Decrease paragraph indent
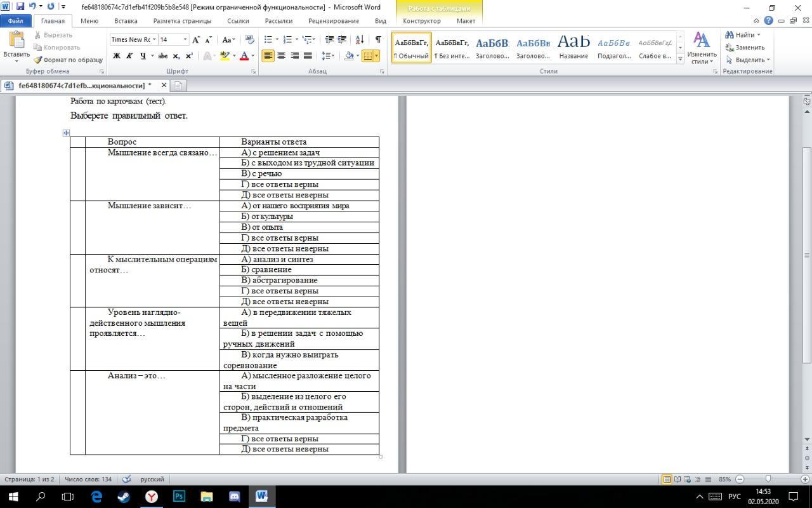 329,39
